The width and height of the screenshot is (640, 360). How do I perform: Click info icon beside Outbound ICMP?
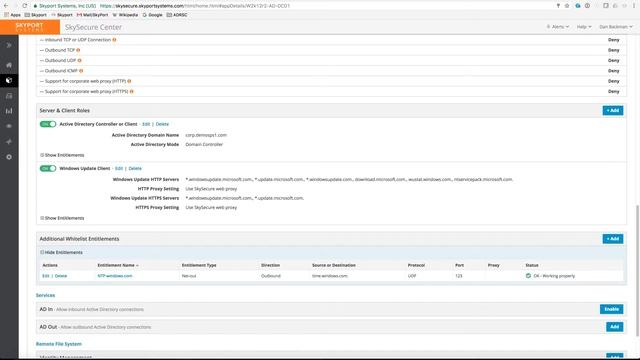(x=81, y=71)
